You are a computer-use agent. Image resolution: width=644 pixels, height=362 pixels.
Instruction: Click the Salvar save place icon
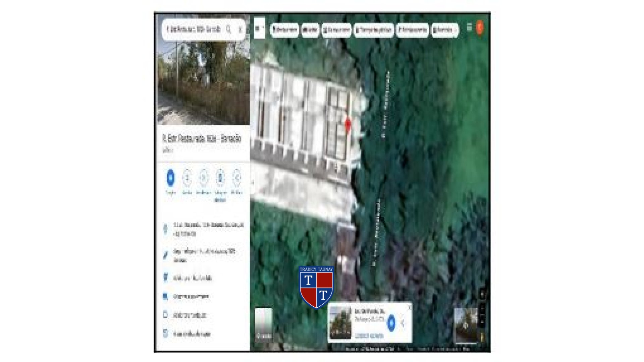(187, 178)
